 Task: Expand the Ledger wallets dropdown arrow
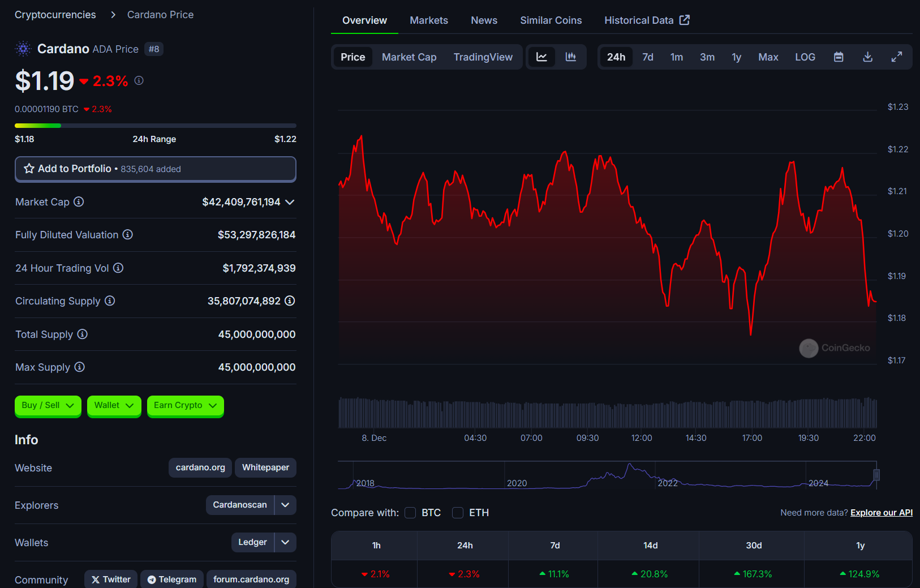click(x=285, y=542)
